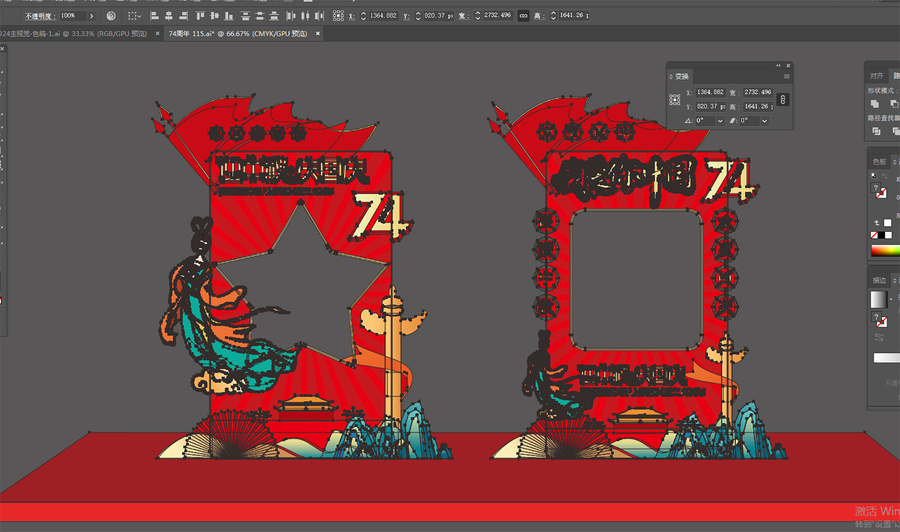Click vertical distribute top icon

point(246,16)
